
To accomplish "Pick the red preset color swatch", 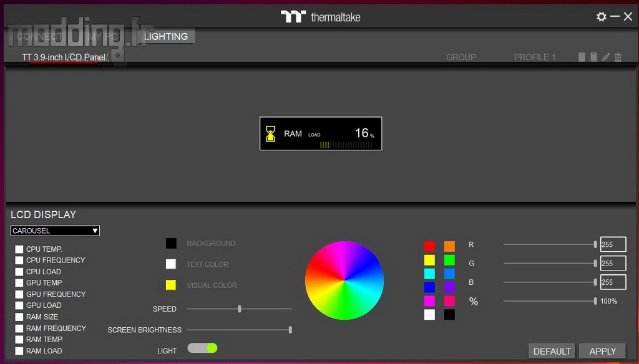I will [x=429, y=246].
